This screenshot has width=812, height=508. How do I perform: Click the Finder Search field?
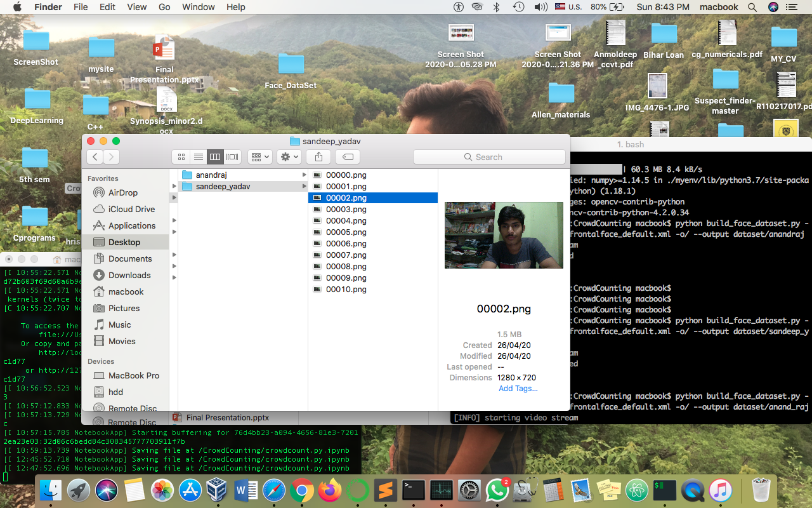click(x=489, y=157)
